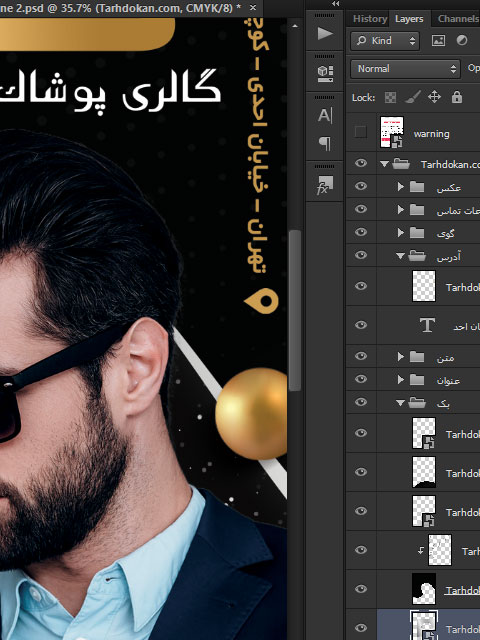Filter layers by adjustment layers icon
Image resolution: width=480 pixels, height=640 pixels.
tap(462, 40)
